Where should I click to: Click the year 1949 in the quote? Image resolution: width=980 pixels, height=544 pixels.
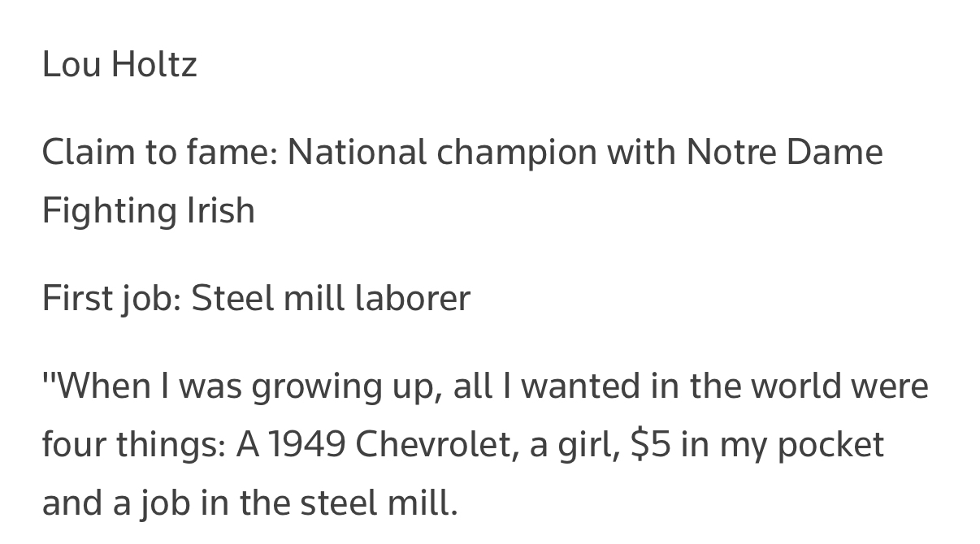point(306,444)
